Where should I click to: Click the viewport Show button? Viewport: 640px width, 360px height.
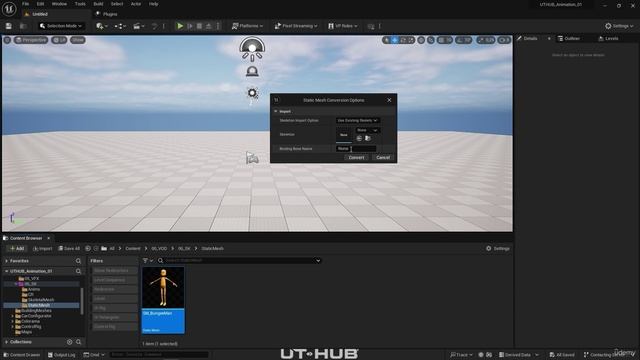point(78,40)
